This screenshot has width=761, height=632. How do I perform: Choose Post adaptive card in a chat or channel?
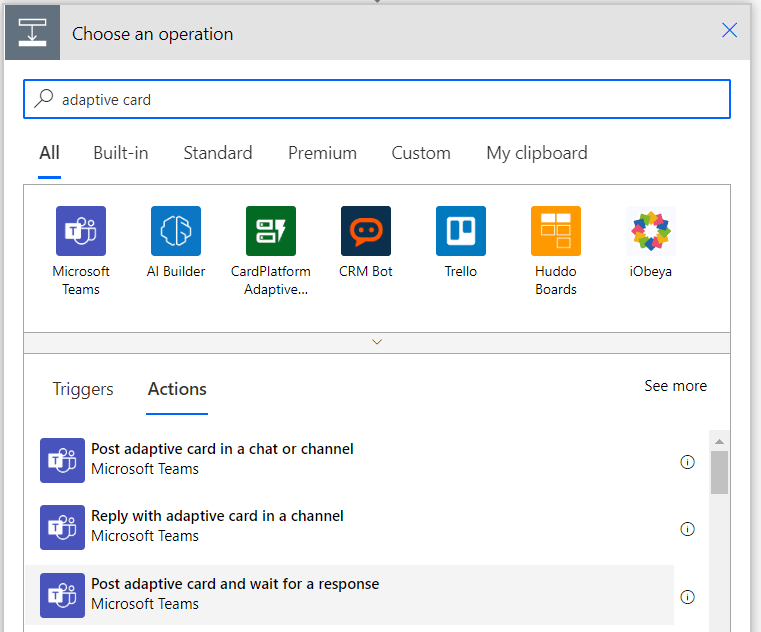pyautogui.click(x=349, y=460)
